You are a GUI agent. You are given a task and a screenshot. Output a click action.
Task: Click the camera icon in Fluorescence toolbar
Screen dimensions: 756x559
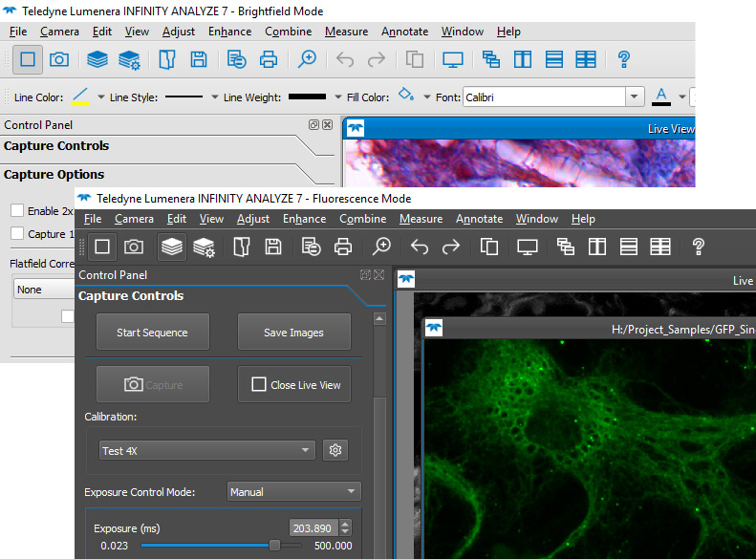coord(134,247)
